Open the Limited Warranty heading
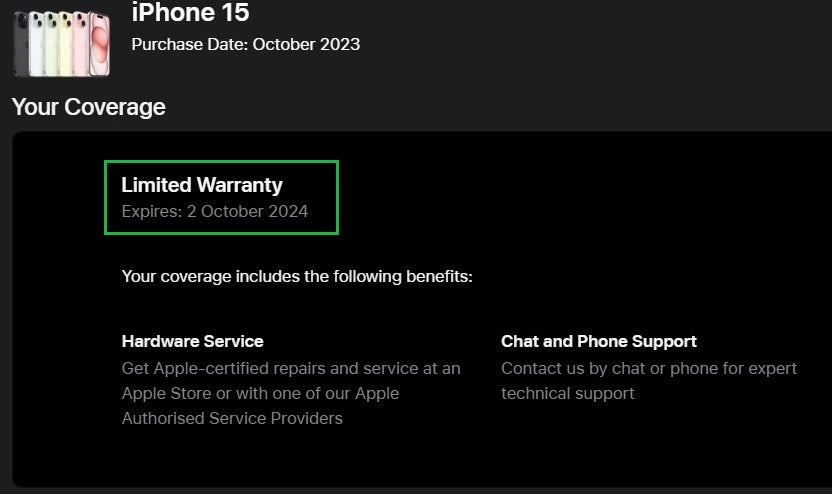The image size is (832, 494). click(202, 185)
